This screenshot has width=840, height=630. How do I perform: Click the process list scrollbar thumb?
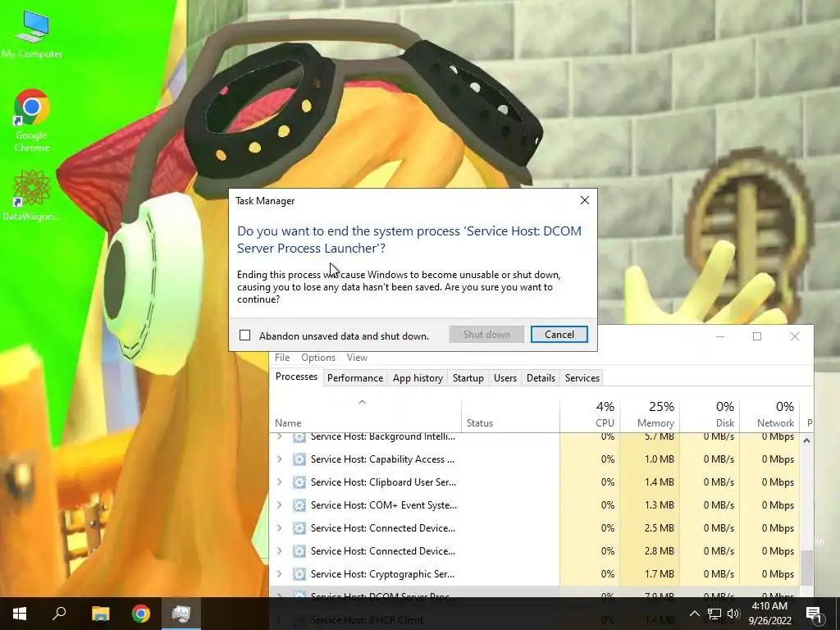[807, 568]
